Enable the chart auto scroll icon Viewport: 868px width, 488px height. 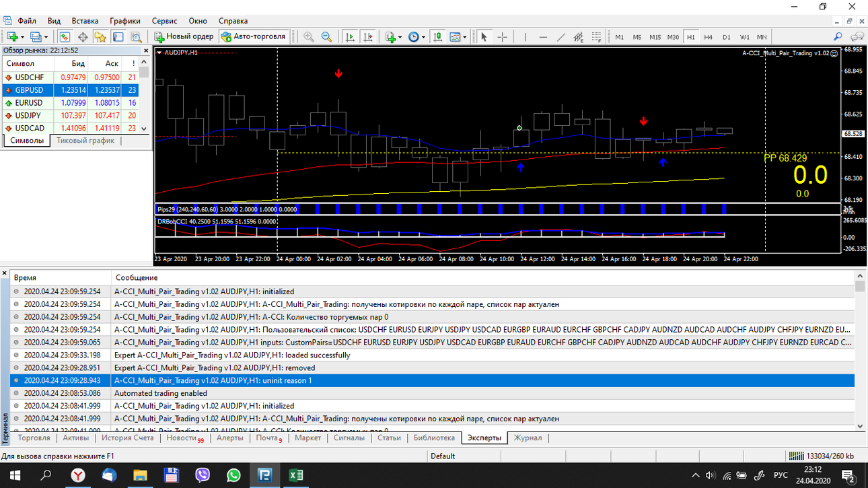[x=350, y=37]
